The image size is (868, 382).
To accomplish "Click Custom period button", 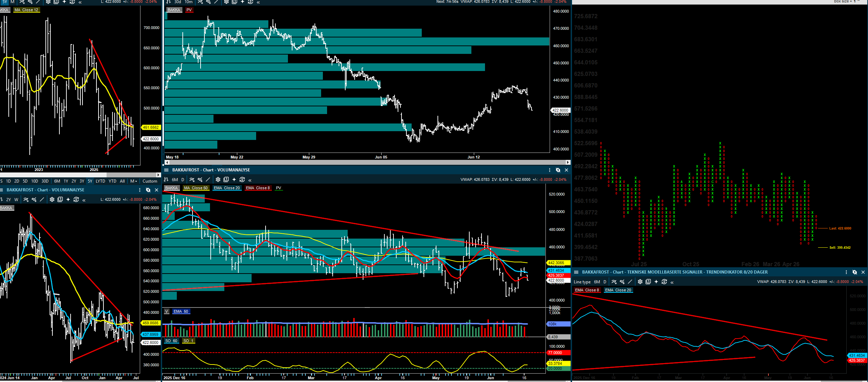I will 150,181.
